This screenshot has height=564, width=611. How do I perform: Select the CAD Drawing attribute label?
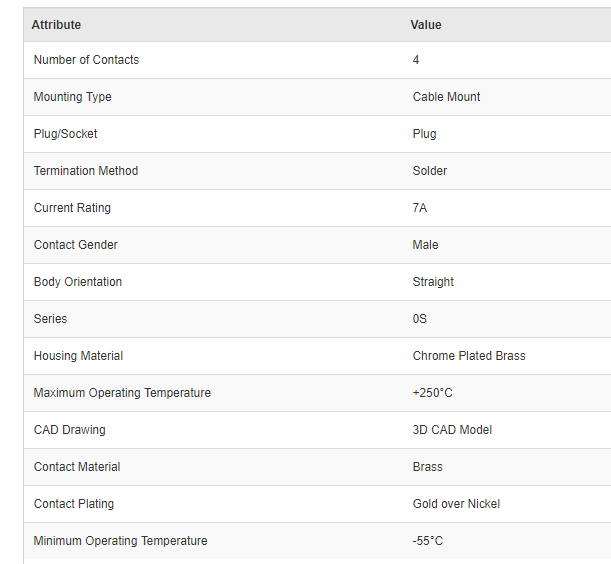(69, 430)
